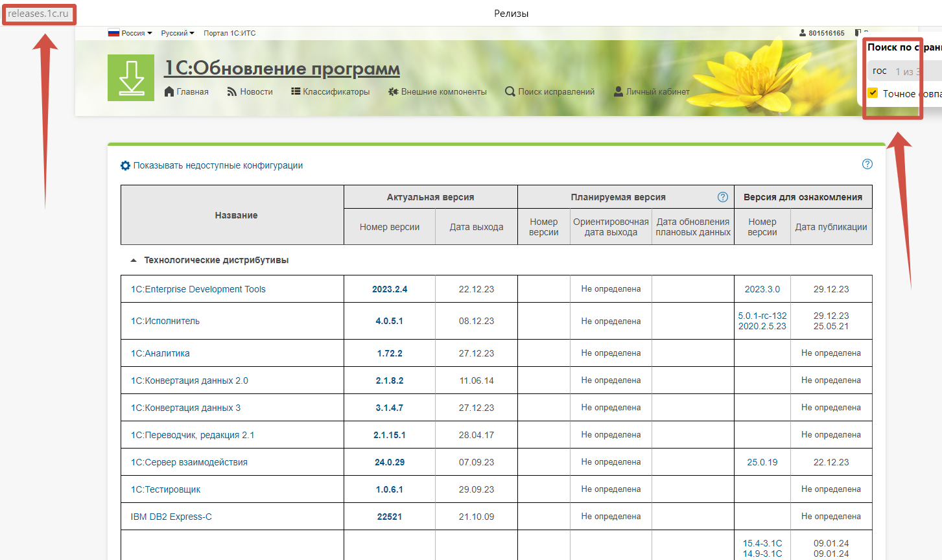Open Внешние компоненты page
Viewport: 942px width, 560px height.
point(438,91)
